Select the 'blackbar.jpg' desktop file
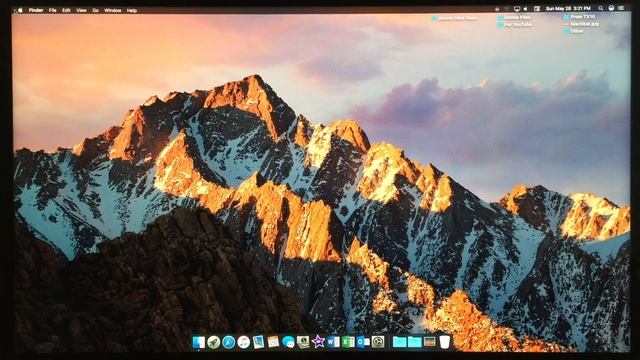The image size is (640, 360). click(582, 24)
